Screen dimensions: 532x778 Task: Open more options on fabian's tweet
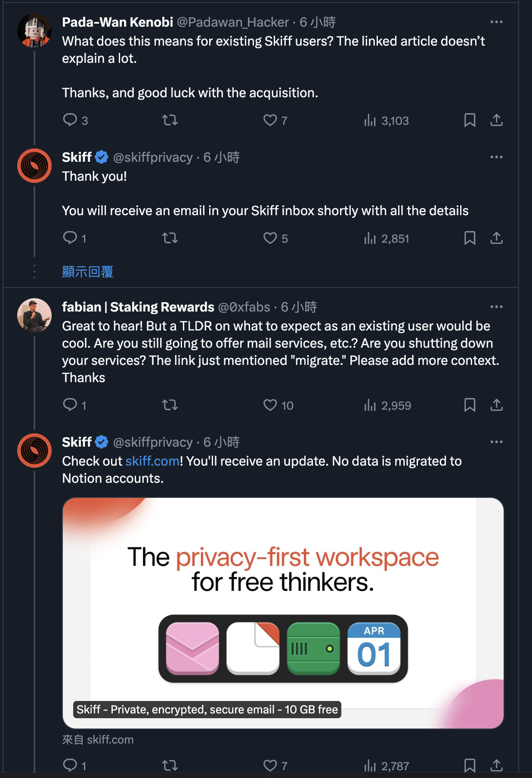coord(496,307)
